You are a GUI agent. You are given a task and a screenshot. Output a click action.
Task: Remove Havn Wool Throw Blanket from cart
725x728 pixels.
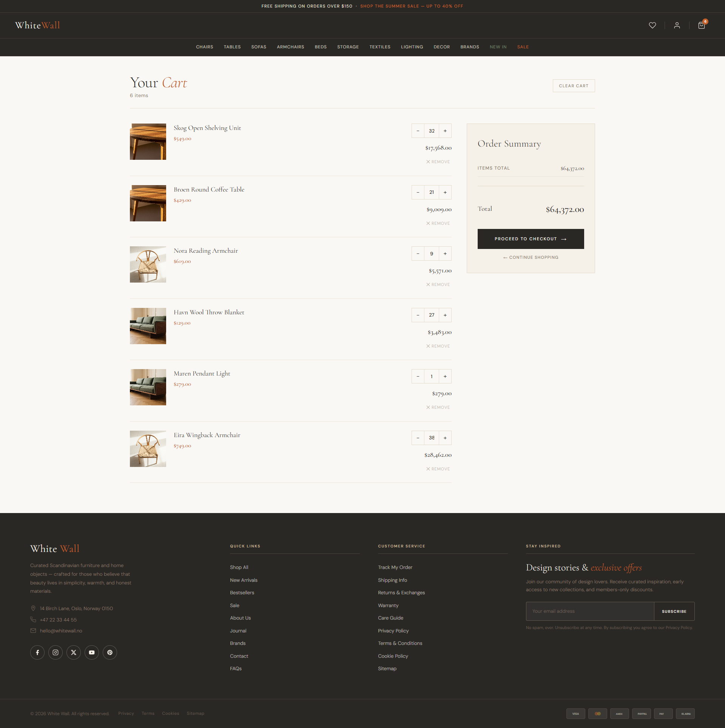[x=438, y=346]
